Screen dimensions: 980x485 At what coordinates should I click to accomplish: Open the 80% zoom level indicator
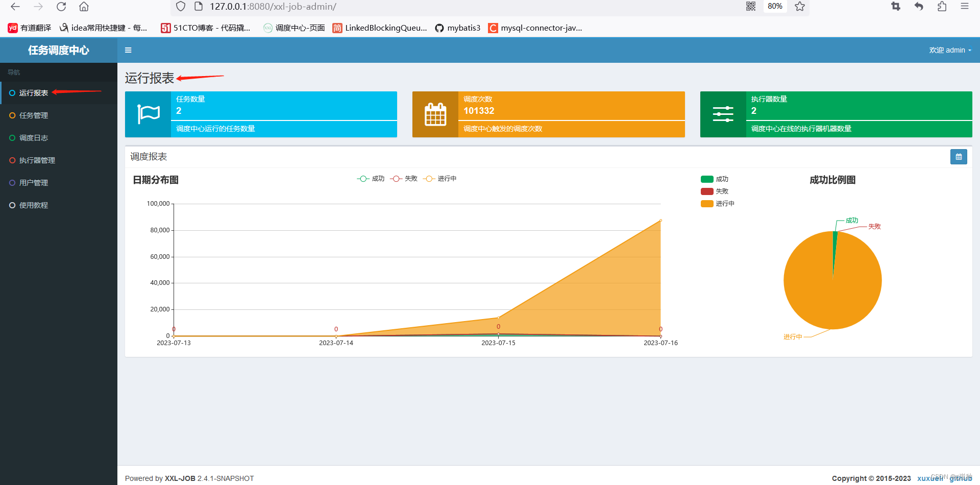coord(775,6)
